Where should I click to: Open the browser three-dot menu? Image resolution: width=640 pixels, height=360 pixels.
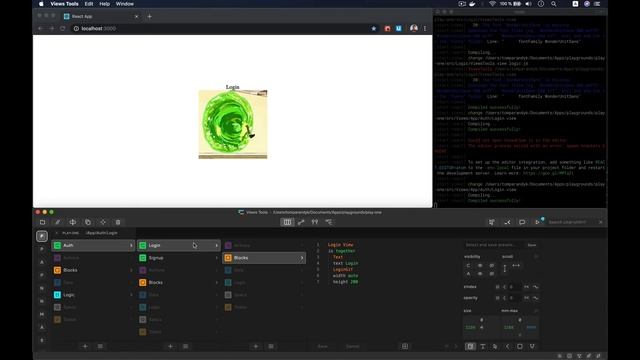point(425,29)
